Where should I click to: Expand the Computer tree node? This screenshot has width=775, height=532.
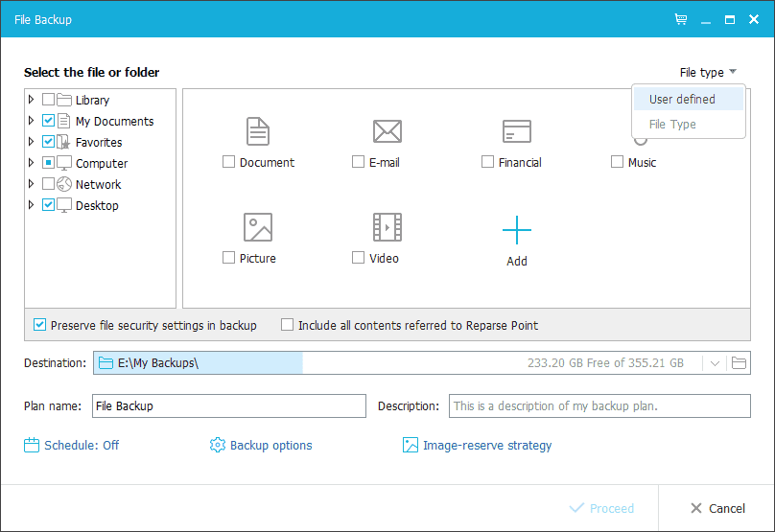[x=31, y=163]
